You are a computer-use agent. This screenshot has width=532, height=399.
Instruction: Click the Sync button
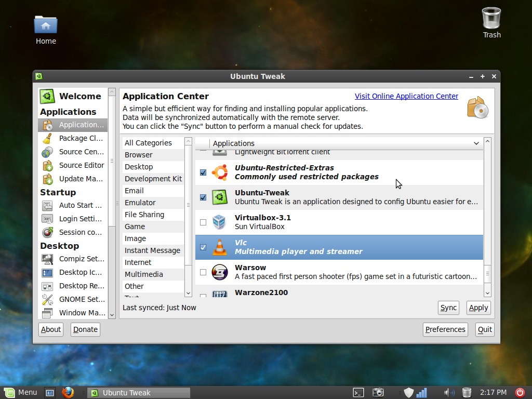pos(448,308)
